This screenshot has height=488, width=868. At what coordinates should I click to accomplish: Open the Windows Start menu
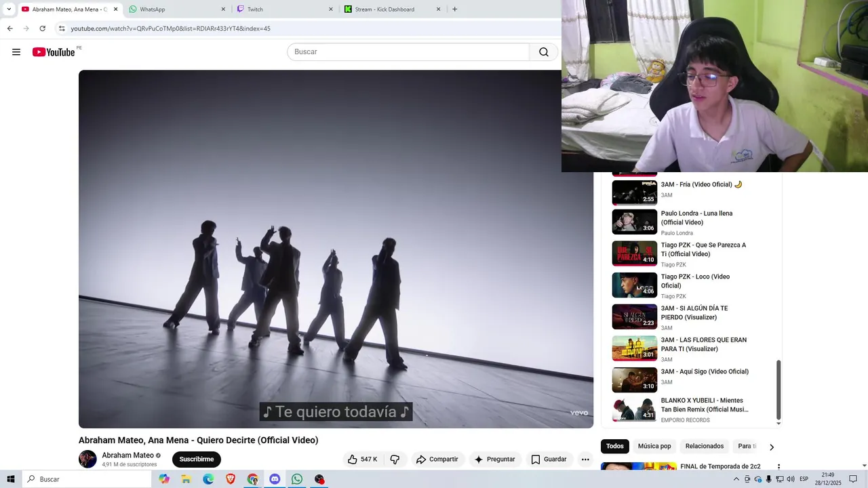click(x=11, y=479)
